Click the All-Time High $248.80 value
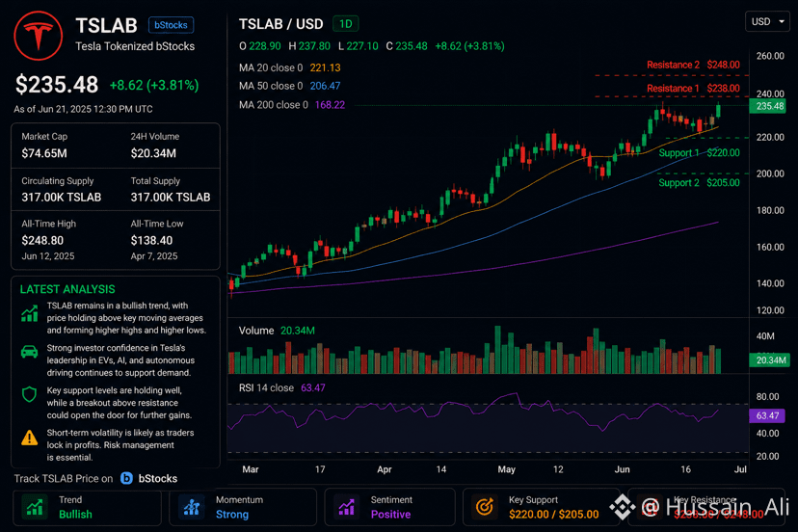The image size is (798, 532). 42,240
